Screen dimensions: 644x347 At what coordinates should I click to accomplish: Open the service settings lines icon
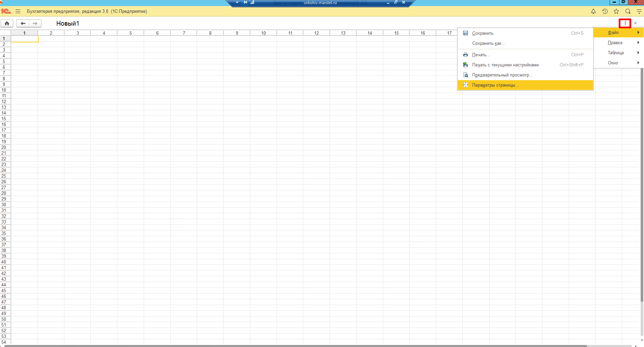tap(639, 11)
